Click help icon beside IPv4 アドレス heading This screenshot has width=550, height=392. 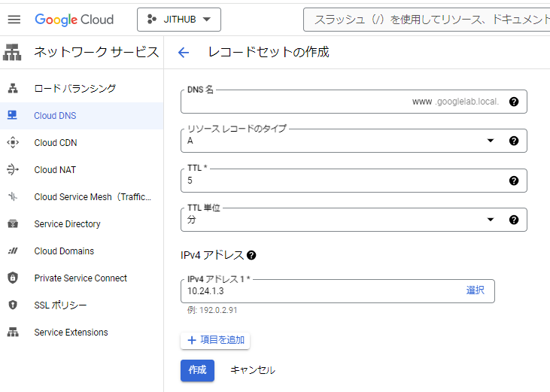tap(251, 255)
